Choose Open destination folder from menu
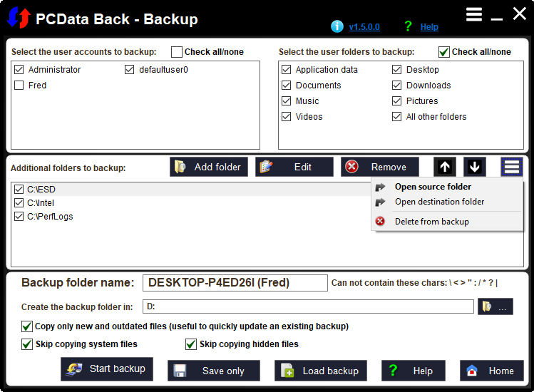 coord(447,202)
